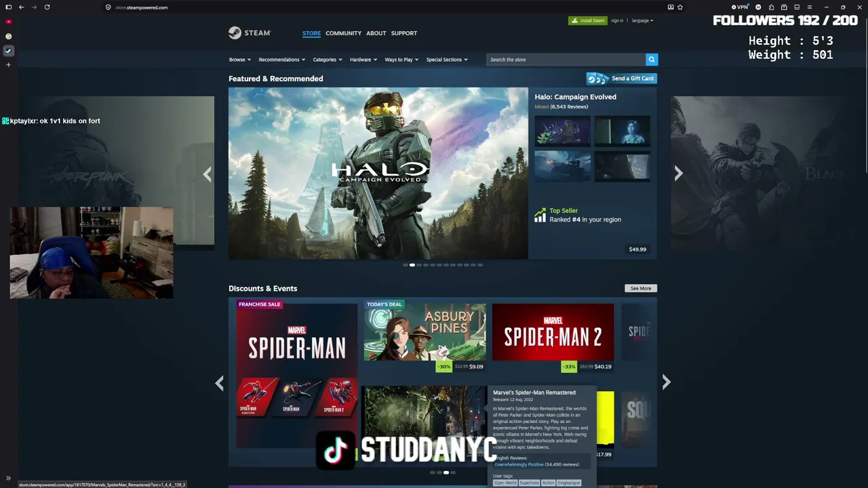Screen dimensions: 868x488
Task: Click the Asbury Pines -30% discount badge
Action: point(443,367)
